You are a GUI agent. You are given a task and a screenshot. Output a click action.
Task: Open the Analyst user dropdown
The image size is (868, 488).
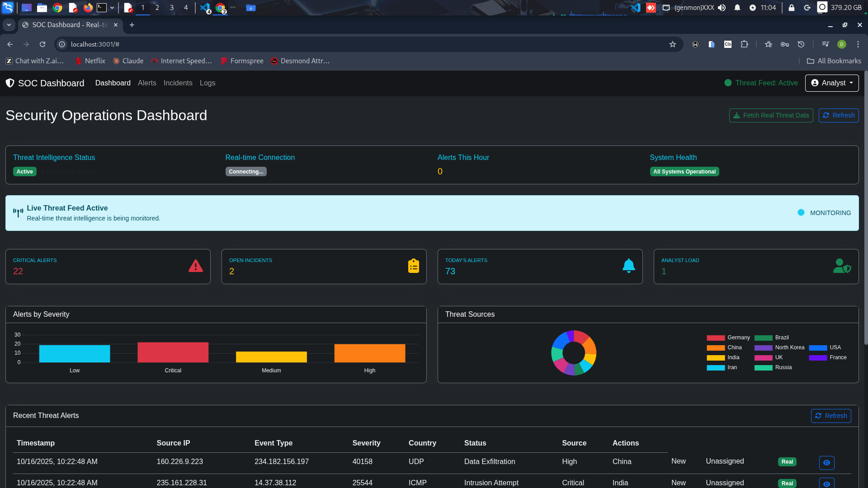point(832,83)
